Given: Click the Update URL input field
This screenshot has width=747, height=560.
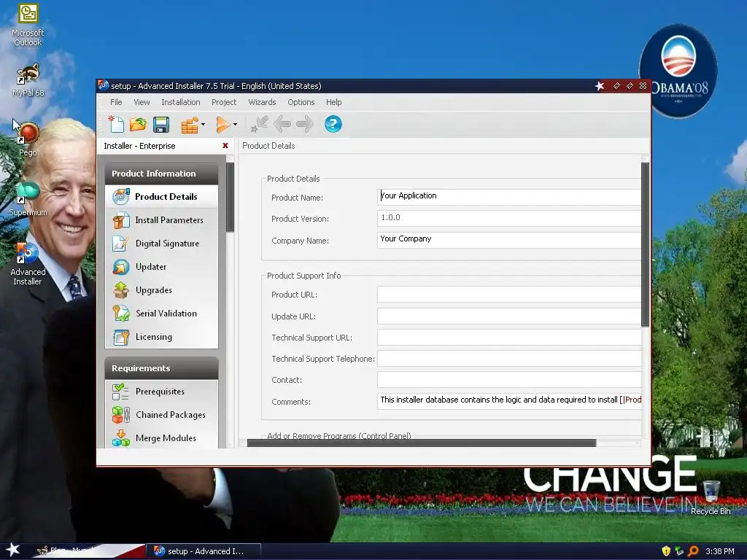Looking at the screenshot, I should pos(508,316).
